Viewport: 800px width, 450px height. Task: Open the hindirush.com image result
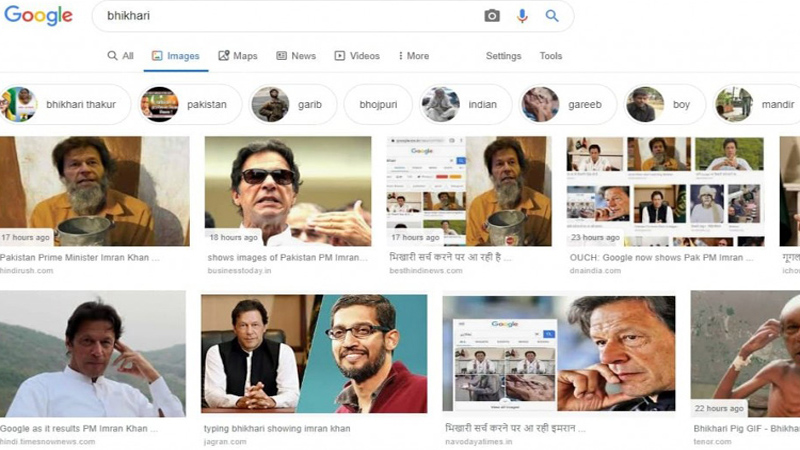(95, 190)
